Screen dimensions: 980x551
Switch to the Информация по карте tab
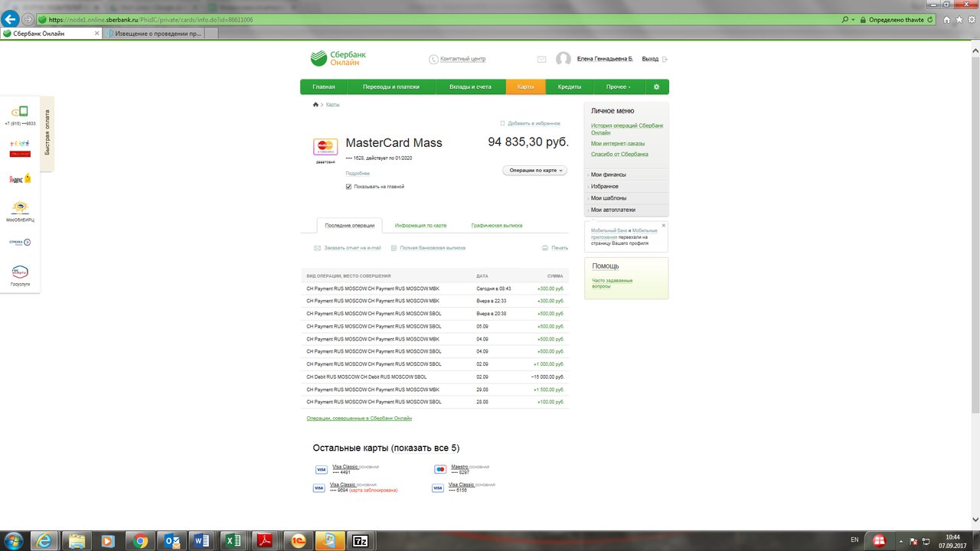(420, 226)
